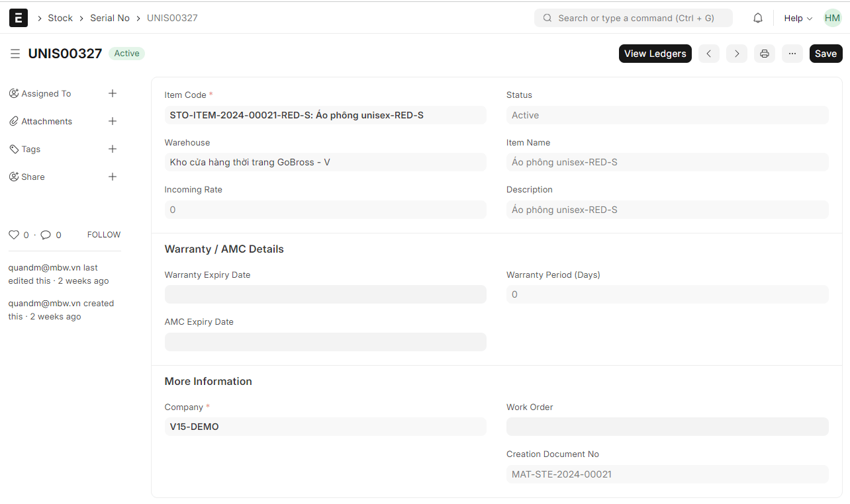Print this Serial No document

[x=765, y=54]
